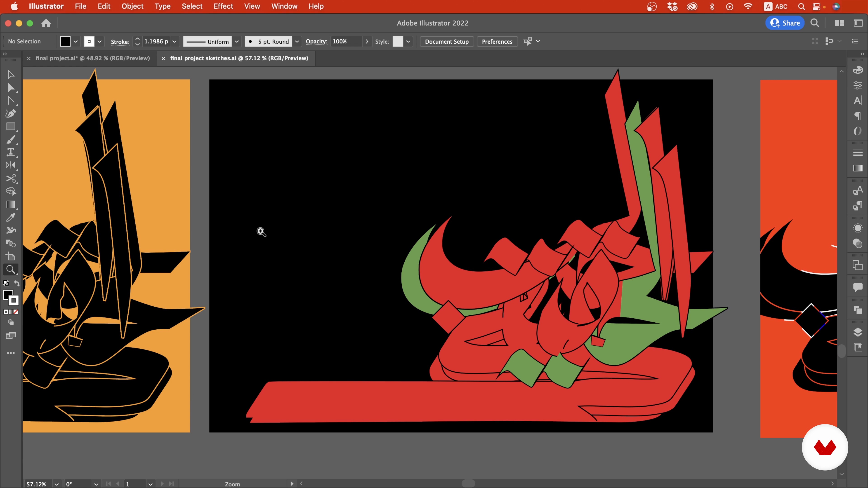Expand the zoom level dropdown
Image resolution: width=868 pixels, height=488 pixels.
(57, 484)
